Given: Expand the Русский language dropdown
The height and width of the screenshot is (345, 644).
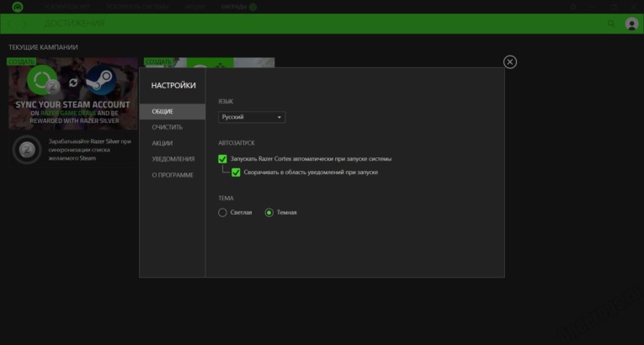Looking at the screenshot, I should [x=252, y=117].
